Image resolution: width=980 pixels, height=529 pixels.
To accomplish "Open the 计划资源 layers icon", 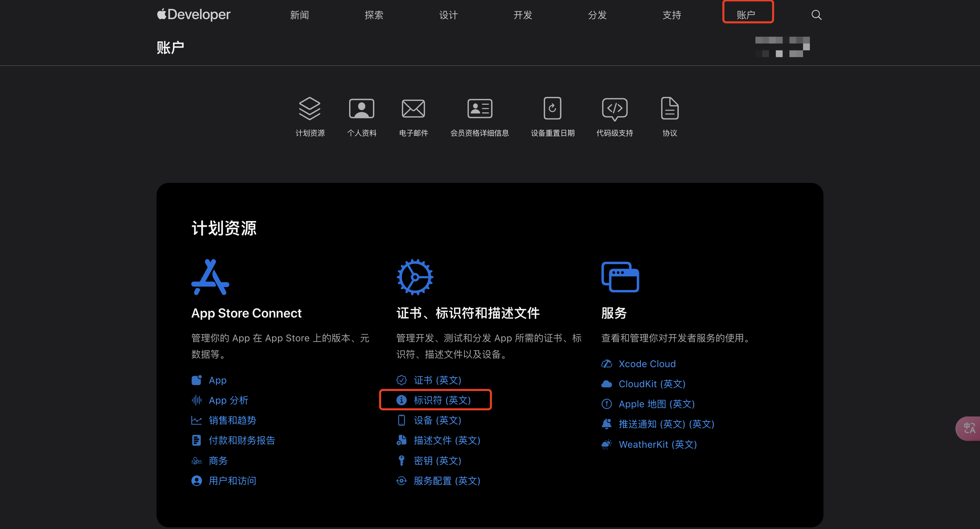I will tap(310, 109).
